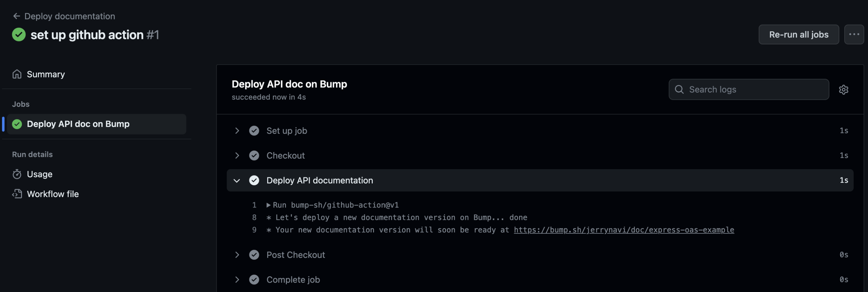Click the more options ellipsis button
Image resolution: width=868 pixels, height=292 pixels.
click(854, 34)
